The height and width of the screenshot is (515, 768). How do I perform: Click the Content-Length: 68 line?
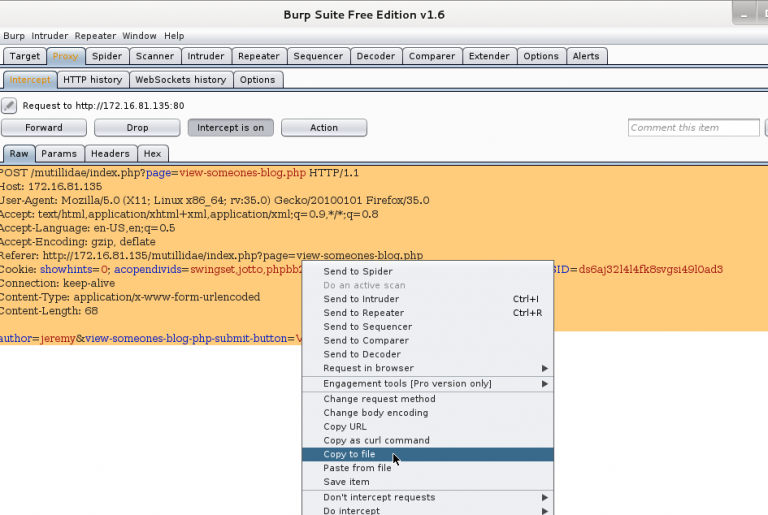click(49, 311)
